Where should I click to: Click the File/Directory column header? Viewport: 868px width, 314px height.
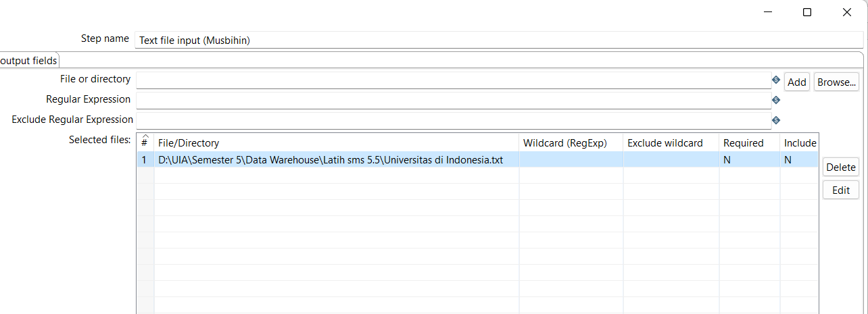[337, 143]
